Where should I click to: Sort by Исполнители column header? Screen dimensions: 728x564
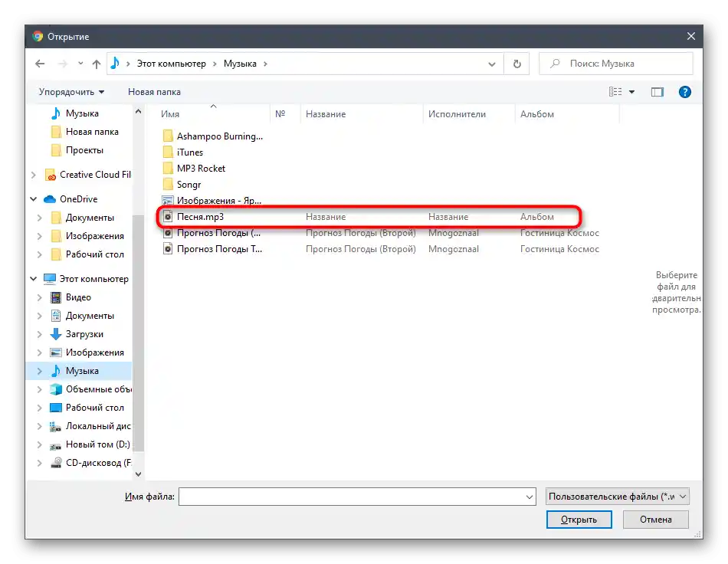(457, 114)
